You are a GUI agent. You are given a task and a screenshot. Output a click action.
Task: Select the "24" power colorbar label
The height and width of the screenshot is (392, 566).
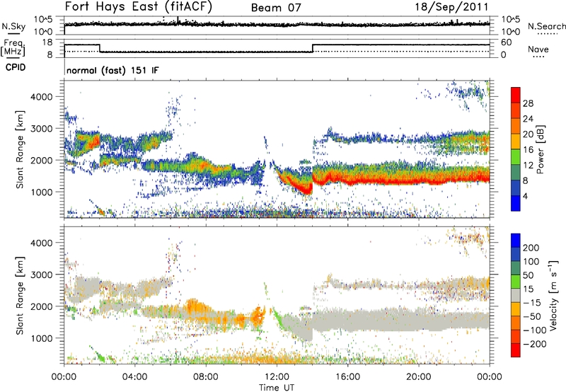pyautogui.click(x=528, y=119)
